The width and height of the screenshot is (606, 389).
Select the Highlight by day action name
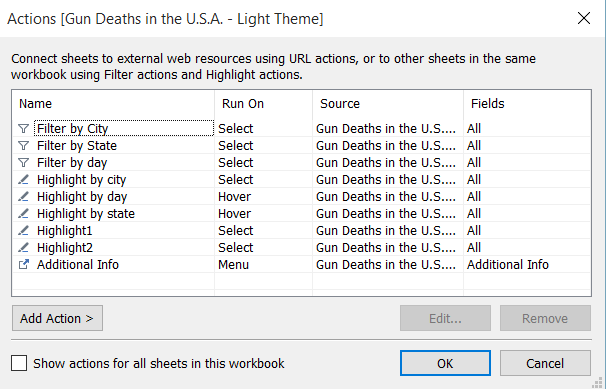[82, 197]
